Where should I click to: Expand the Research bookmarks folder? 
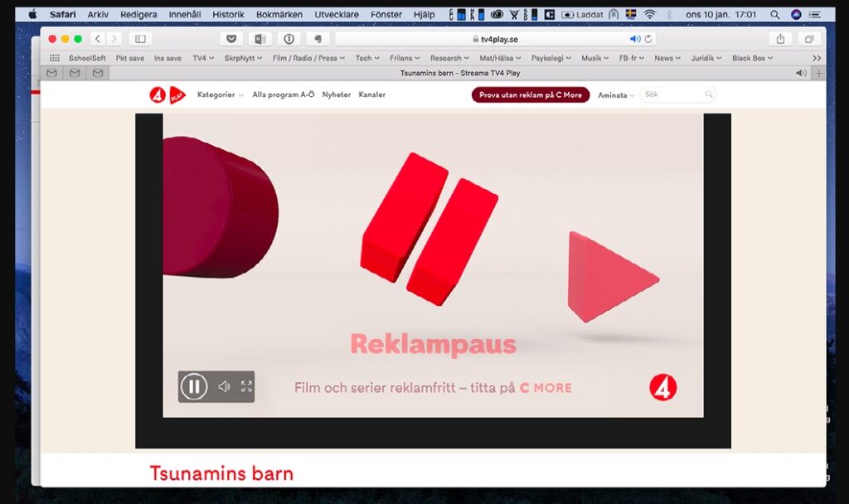pyautogui.click(x=449, y=58)
